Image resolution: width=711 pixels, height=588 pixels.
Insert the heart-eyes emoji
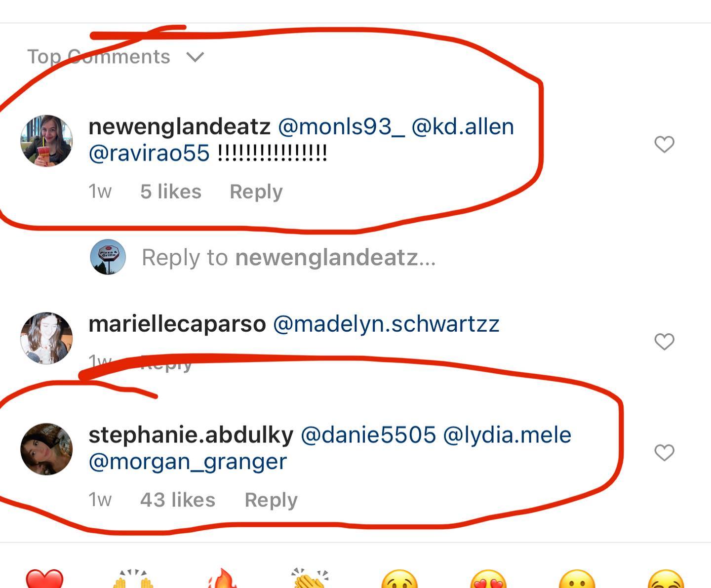[488, 579]
